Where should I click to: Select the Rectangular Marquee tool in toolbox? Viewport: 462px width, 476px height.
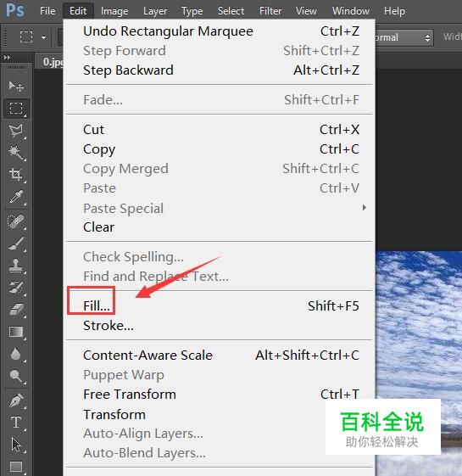16,109
